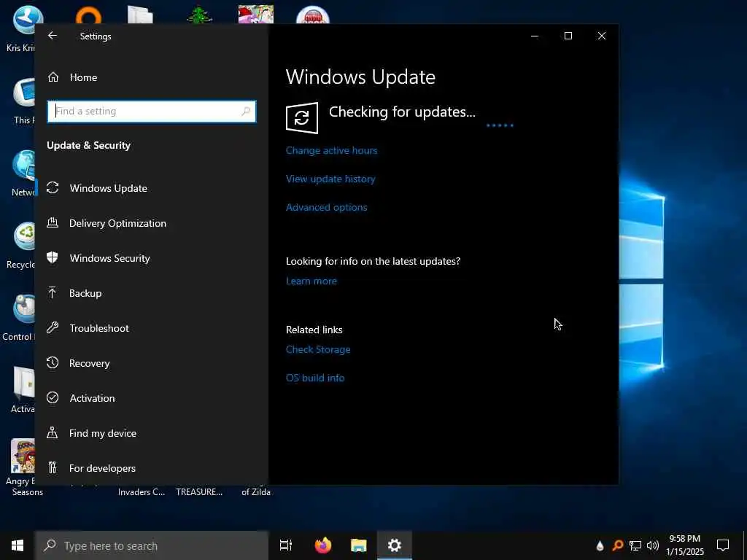Viewport: 747px width, 560px height.
Task: Click the Update & Security heading
Action: 88,145
